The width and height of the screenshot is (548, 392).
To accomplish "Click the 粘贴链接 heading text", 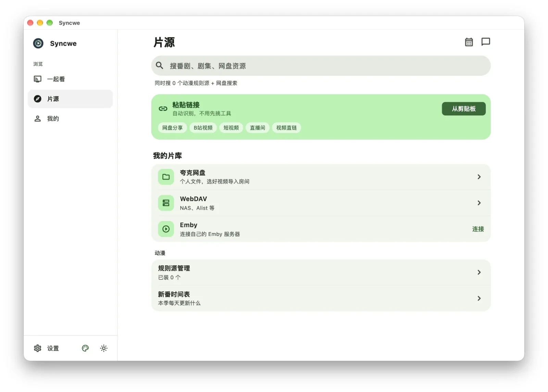I will [x=186, y=105].
